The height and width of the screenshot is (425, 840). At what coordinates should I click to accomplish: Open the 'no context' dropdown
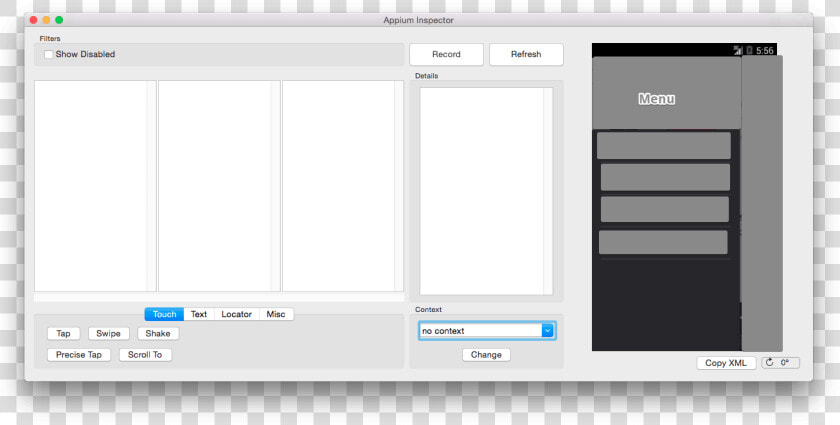(x=487, y=331)
